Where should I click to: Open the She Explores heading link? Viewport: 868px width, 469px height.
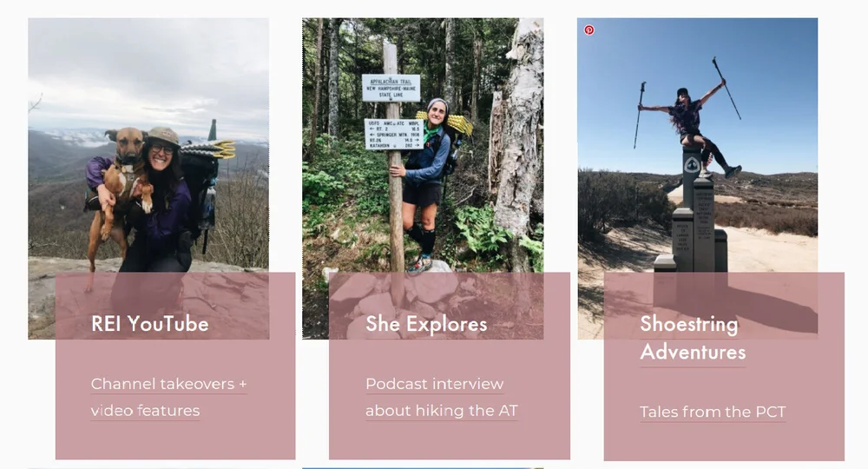426,324
